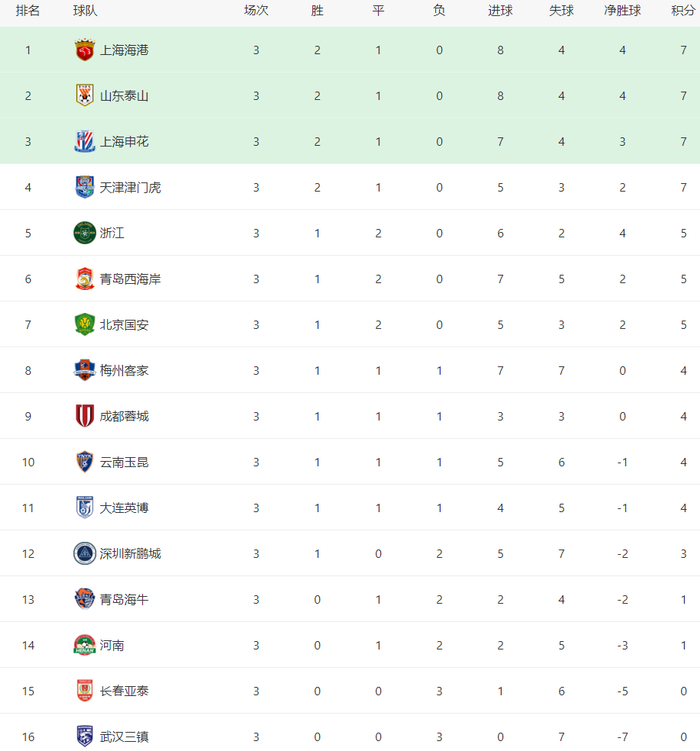Click the Beijing Guoan (北京国安) team crest
Image resolution: width=700 pixels, height=751 pixels.
[85, 325]
